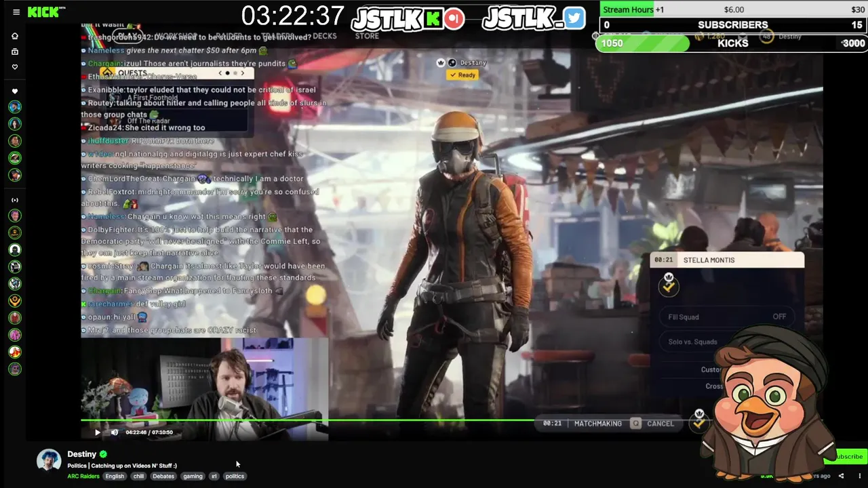The height and width of the screenshot is (488, 868).
Task: Open the DECKS tab in game menu
Action: tap(325, 36)
